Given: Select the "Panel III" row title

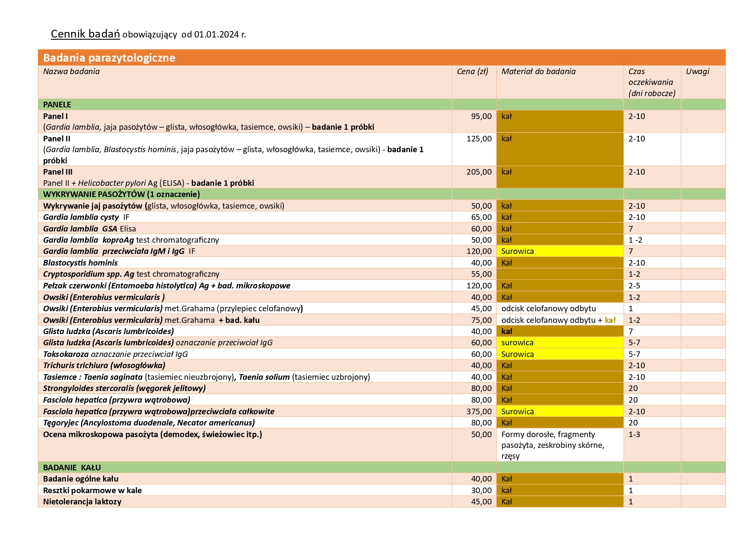Looking at the screenshot, I should click(x=58, y=172).
